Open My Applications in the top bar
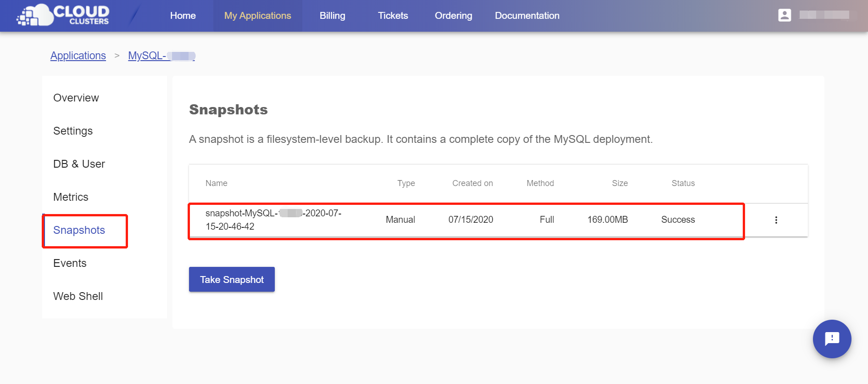This screenshot has width=868, height=384. point(257,16)
